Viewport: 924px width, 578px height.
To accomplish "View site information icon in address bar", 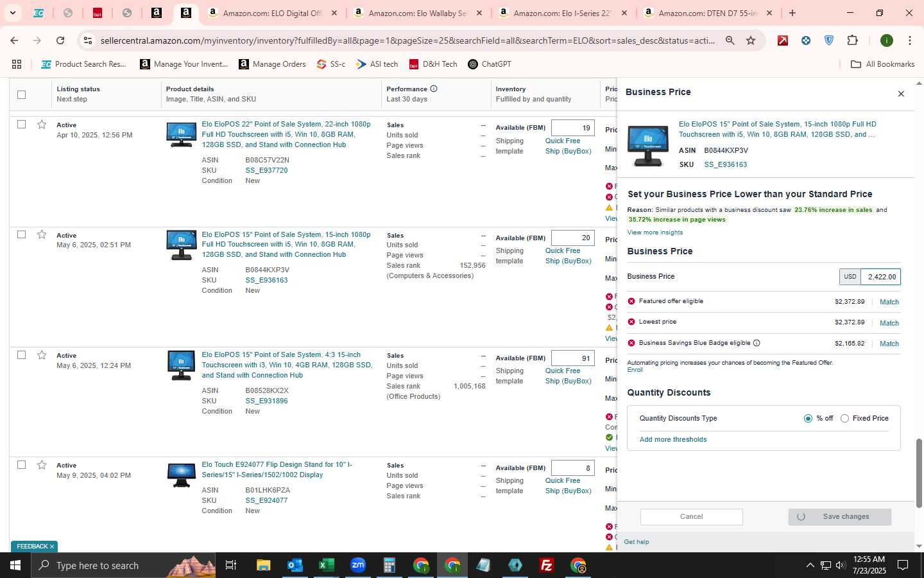I will (x=88, y=40).
